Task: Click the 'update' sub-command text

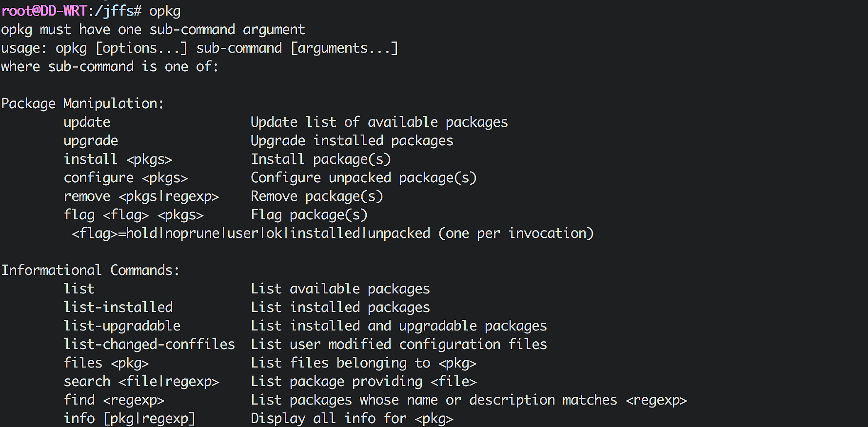Action: click(x=87, y=122)
